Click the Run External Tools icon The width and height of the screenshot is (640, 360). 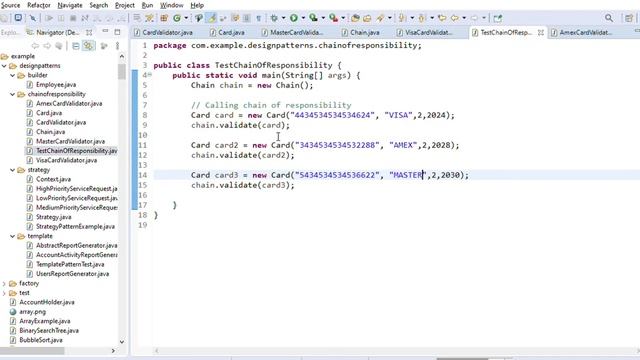coord(333,18)
